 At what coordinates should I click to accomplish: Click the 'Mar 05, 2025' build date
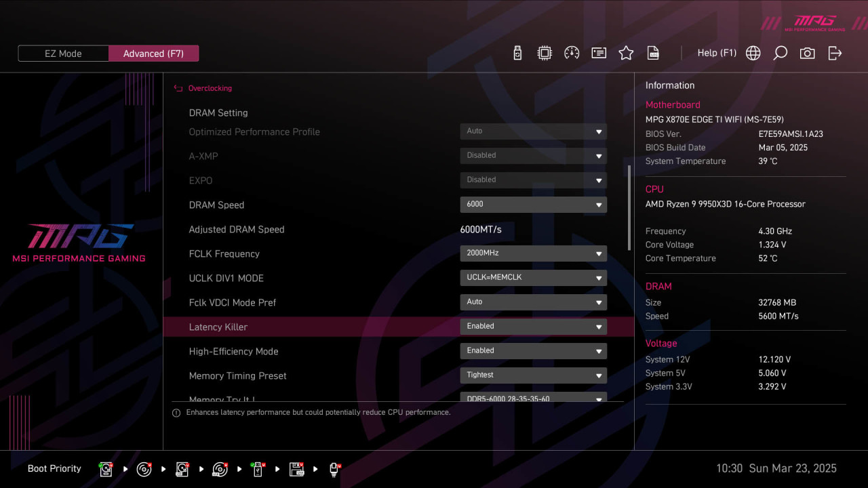783,148
